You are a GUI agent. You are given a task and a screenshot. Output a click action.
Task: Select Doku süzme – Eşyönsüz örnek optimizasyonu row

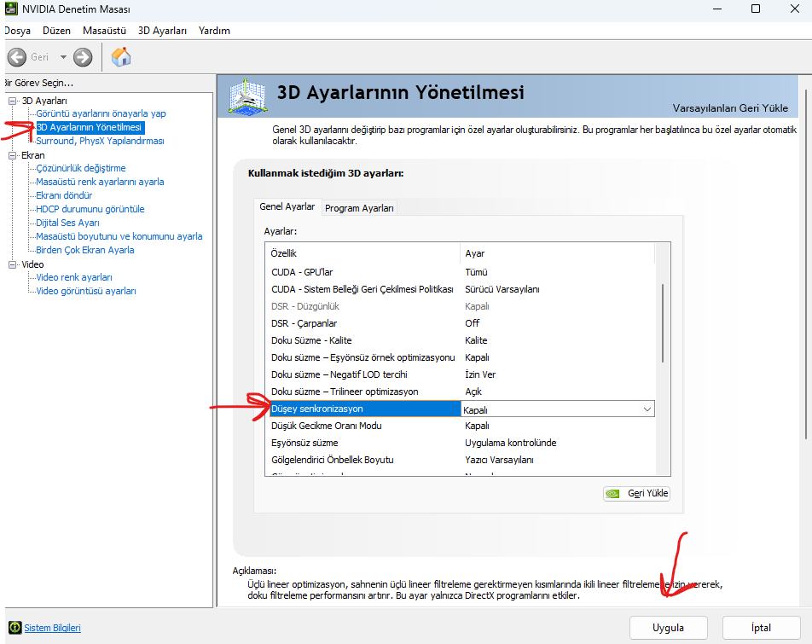click(461, 357)
